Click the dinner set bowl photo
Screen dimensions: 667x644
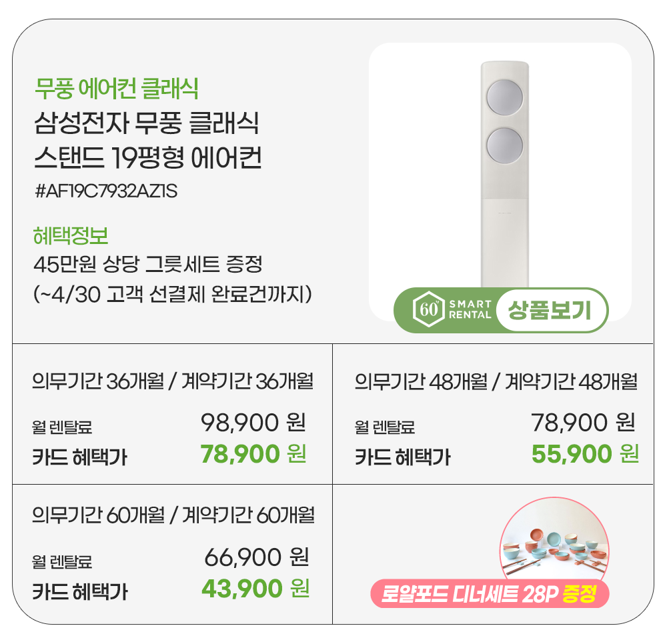click(x=555, y=546)
